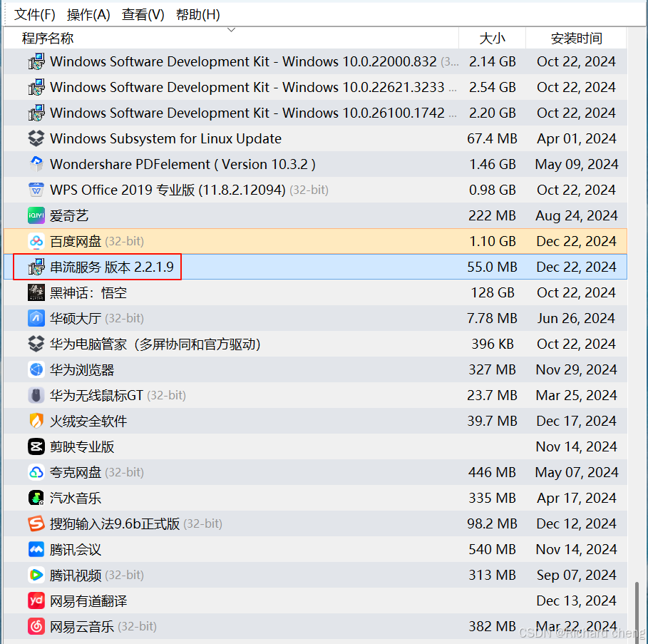Click Wondershare PDFelement icon
The width and height of the screenshot is (648, 644).
(36, 164)
